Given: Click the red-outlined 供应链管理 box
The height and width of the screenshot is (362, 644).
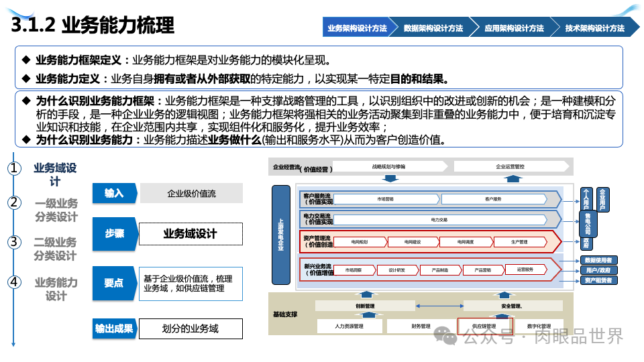Looking at the screenshot, I should (485, 326).
